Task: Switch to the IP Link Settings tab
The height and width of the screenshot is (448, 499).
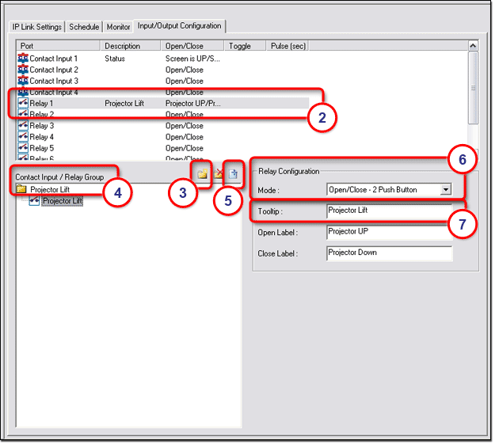Action: [x=37, y=26]
